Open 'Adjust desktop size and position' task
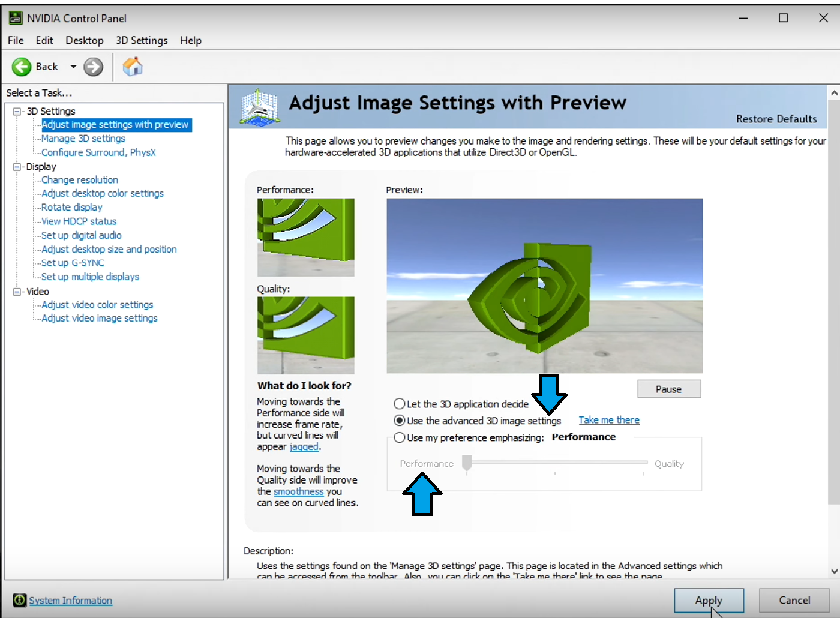 point(109,249)
